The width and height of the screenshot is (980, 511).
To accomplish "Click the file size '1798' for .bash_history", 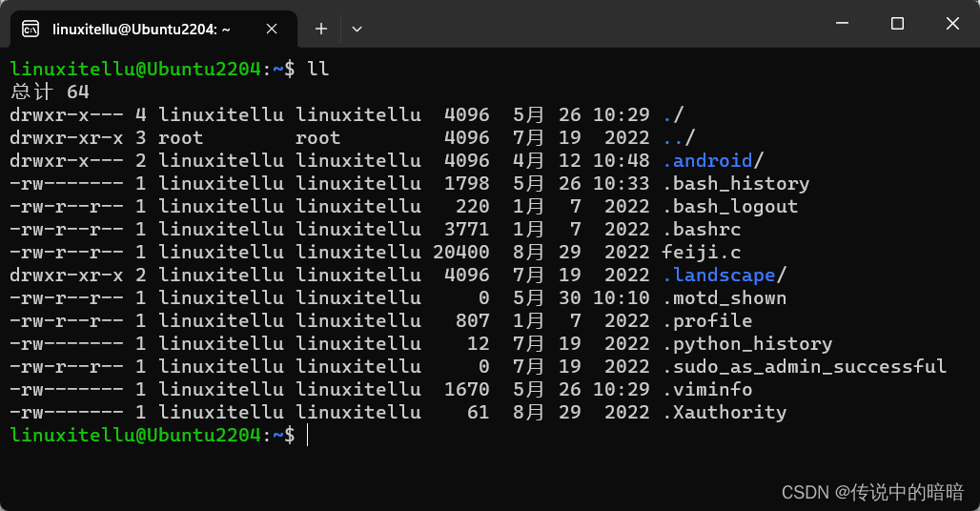I will [467, 184].
